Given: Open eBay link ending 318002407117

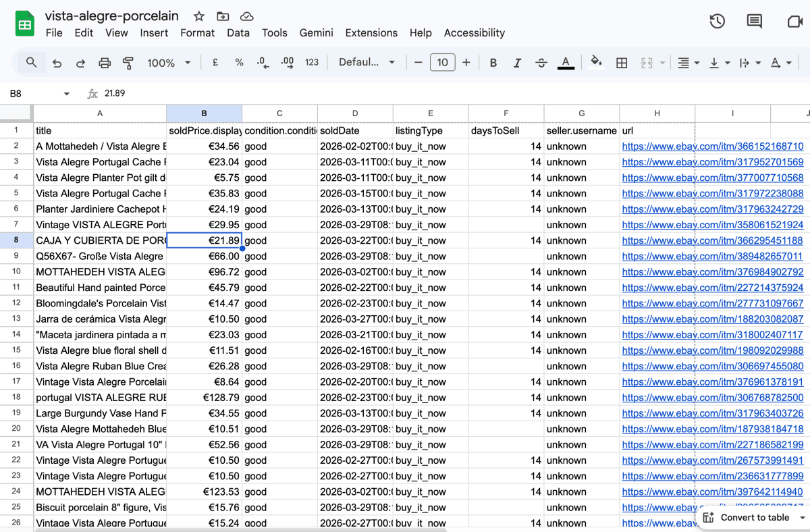Looking at the screenshot, I should coord(713,334).
